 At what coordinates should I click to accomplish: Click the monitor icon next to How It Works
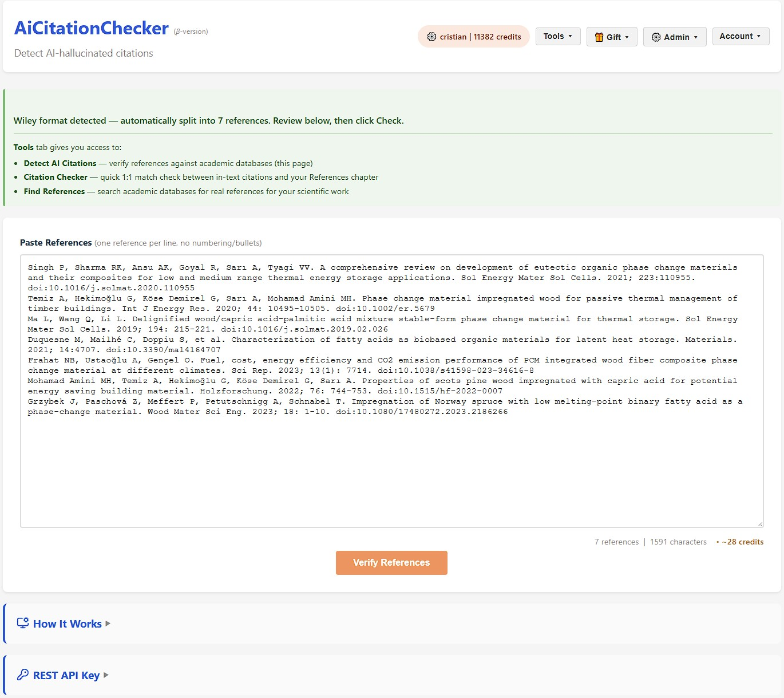(22, 623)
